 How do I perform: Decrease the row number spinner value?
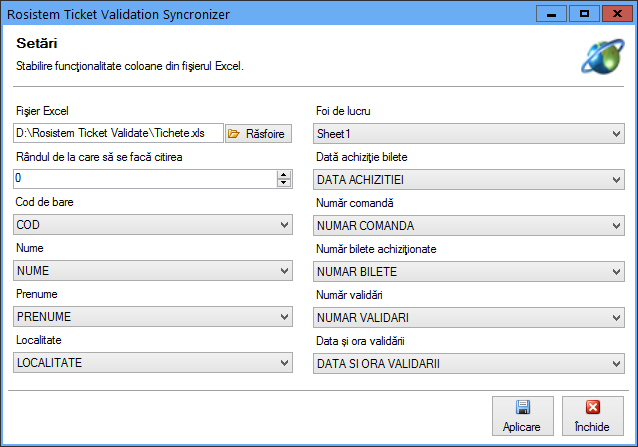(284, 183)
